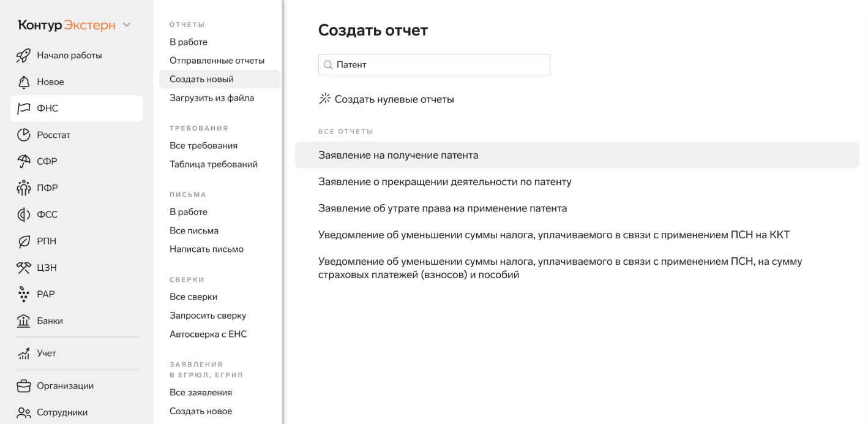Select ФНС in the sidebar

click(77, 108)
